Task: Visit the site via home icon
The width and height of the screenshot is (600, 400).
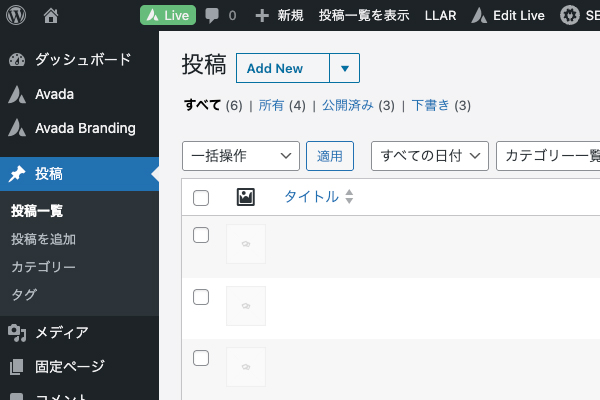Action: point(51,16)
